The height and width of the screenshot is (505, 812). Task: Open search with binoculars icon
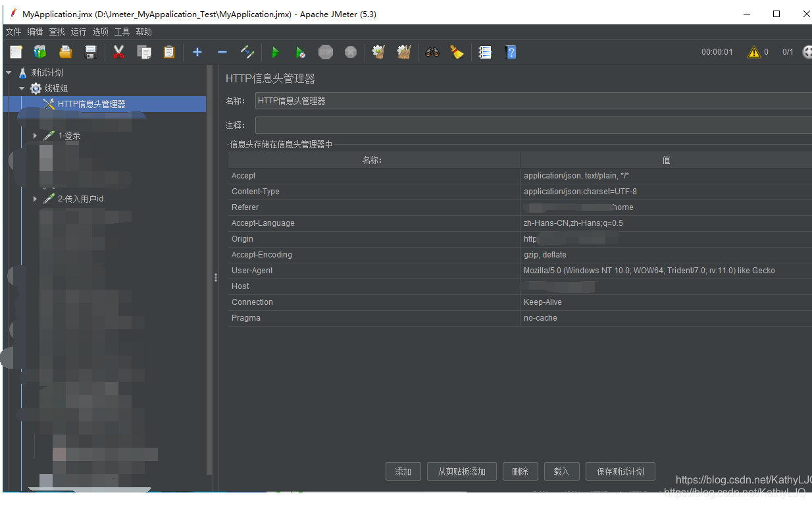tap(432, 52)
